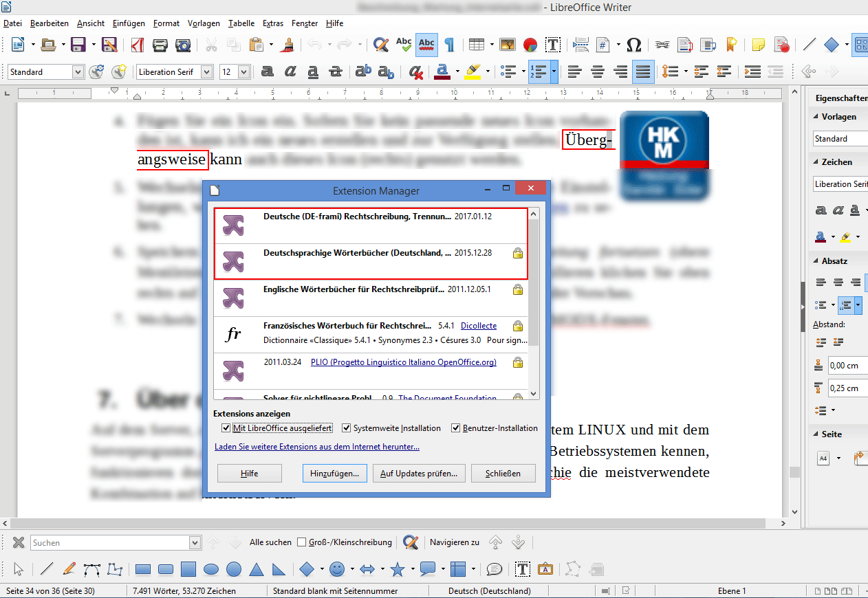The image size is (868, 598).
Task: Open the Dicollecte link
Action: (479, 326)
